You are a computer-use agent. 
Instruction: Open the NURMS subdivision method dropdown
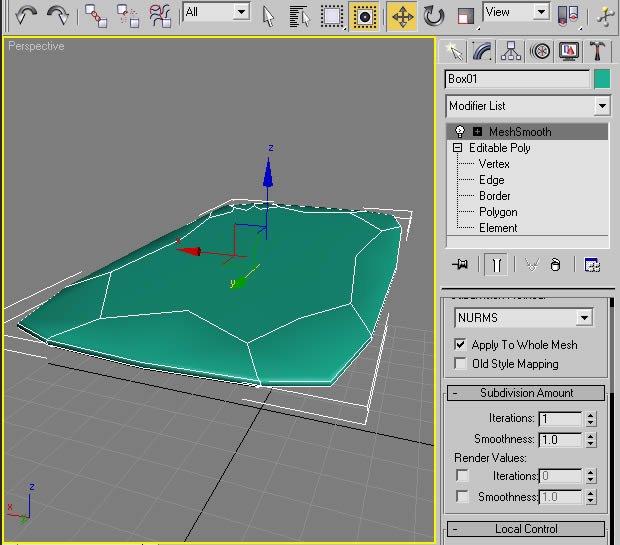pyautogui.click(x=523, y=318)
